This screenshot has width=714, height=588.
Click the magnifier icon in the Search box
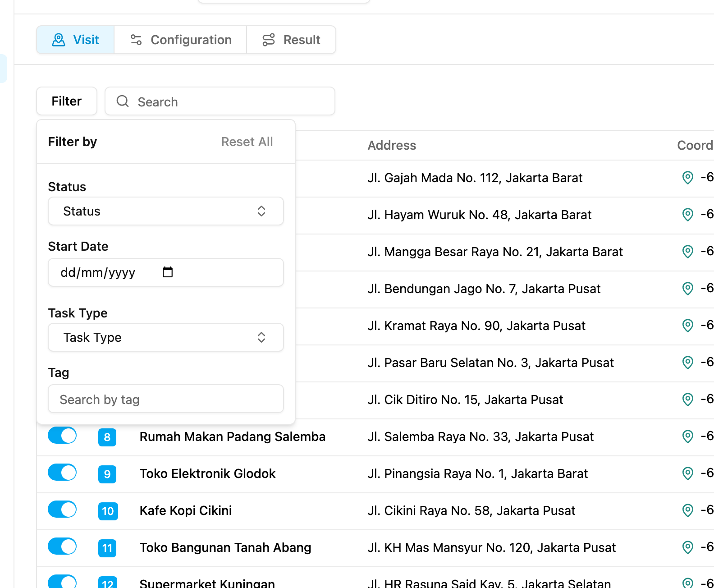pos(123,101)
